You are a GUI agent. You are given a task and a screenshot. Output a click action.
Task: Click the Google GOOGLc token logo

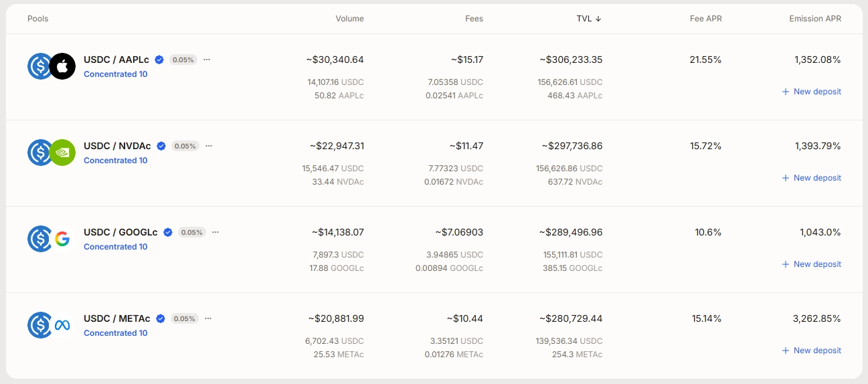coord(62,239)
